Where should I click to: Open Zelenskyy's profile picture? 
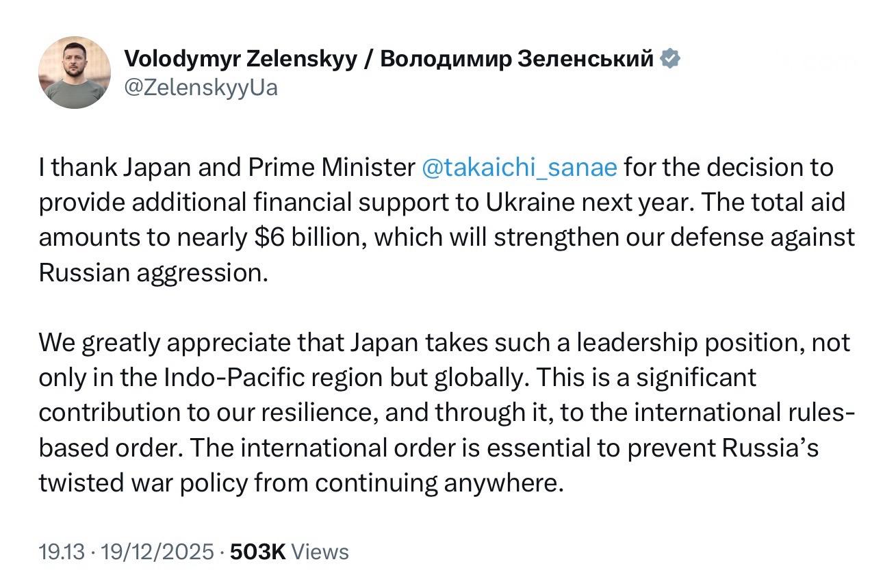(74, 72)
